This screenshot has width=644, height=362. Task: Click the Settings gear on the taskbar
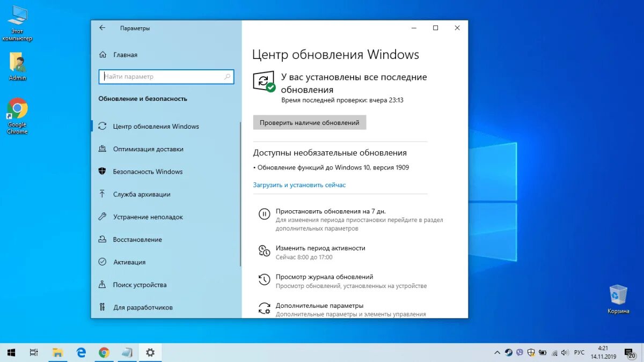(x=150, y=352)
